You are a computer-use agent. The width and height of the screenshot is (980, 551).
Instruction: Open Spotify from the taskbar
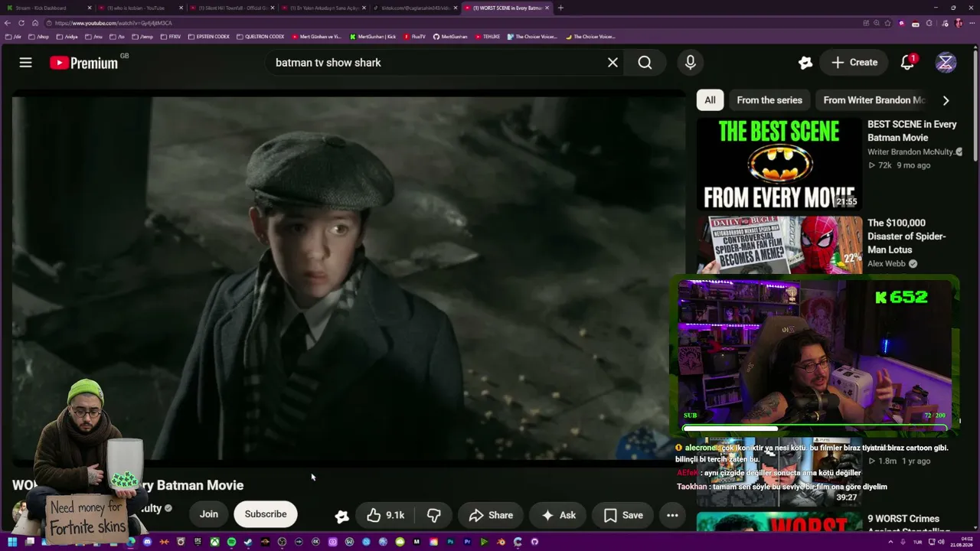tap(231, 542)
